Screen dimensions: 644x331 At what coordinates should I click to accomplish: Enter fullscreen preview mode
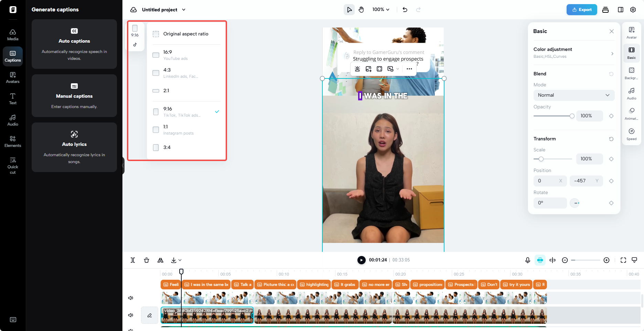point(623,260)
